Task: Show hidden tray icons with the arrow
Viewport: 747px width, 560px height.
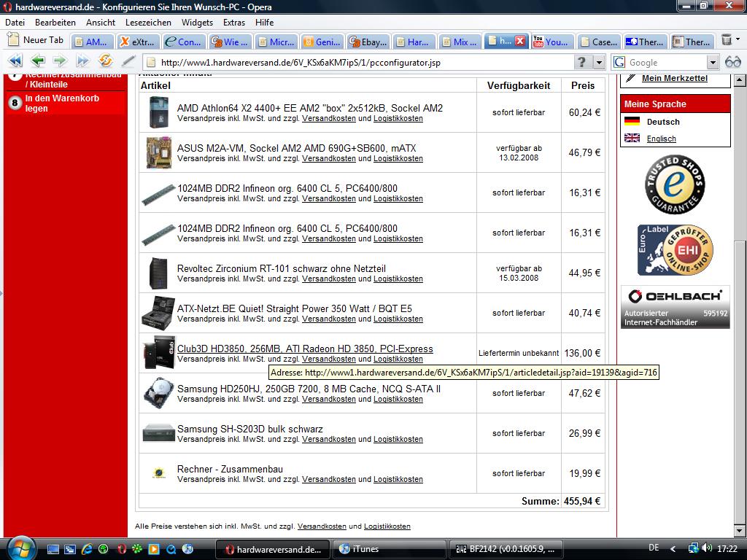Action: pyautogui.click(x=673, y=548)
